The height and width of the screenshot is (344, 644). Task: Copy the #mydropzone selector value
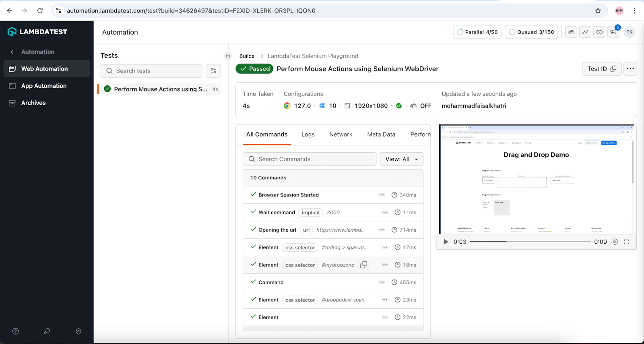(x=363, y=265)
